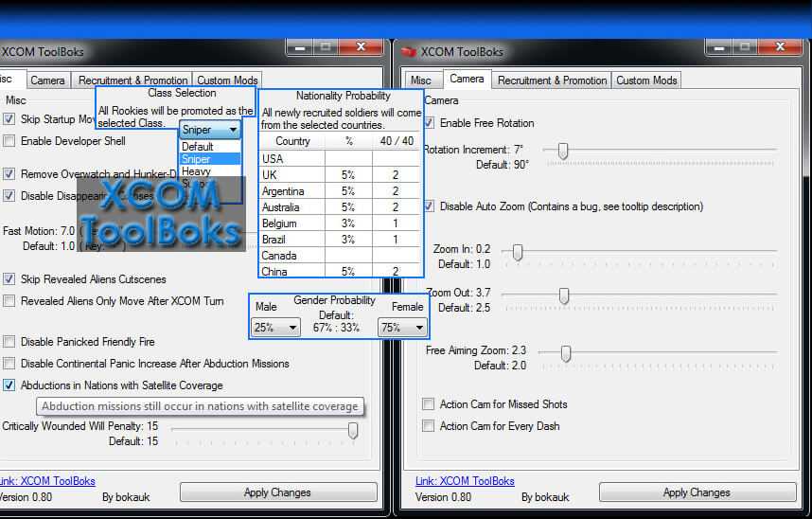Open the Sniper class selection dropdown
Viewport: 812px width, 519px height.
coord(210,130)
